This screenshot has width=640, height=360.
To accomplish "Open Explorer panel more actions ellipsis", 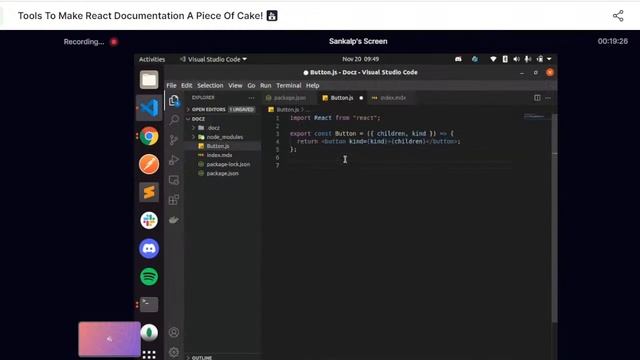I will (x=251, y=98).
